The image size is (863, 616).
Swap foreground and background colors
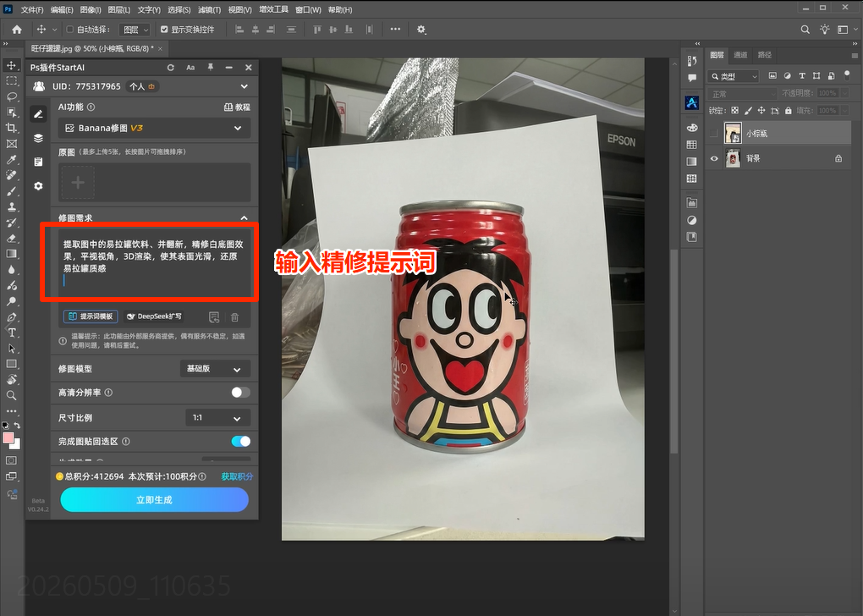click(x=18, y=426)
